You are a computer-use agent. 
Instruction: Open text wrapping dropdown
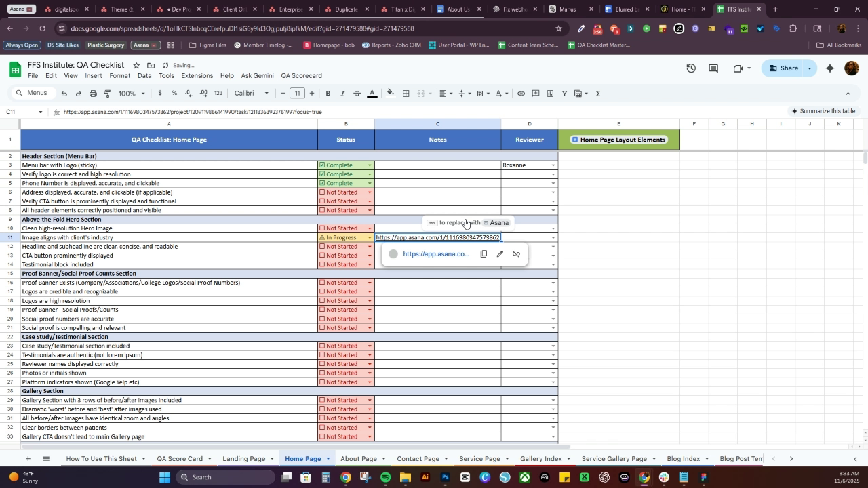coord(483,94)
